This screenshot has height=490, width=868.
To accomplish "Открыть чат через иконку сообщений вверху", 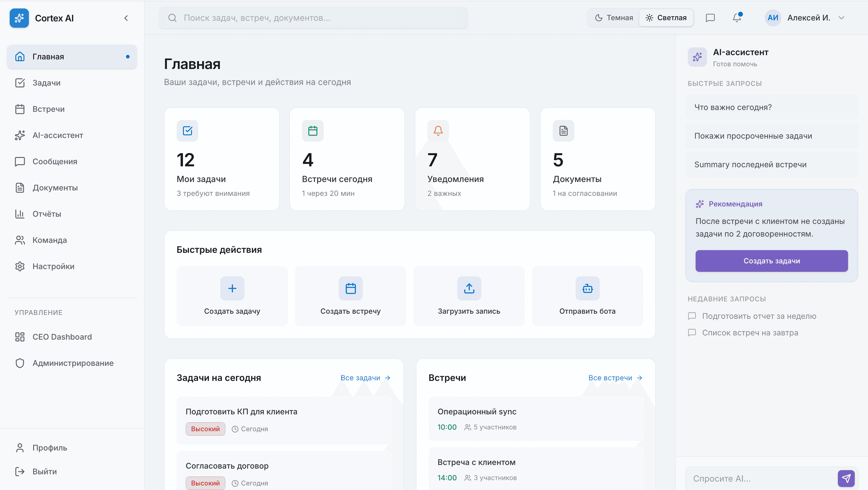I will pyautogui.click(x=710, y=18).
